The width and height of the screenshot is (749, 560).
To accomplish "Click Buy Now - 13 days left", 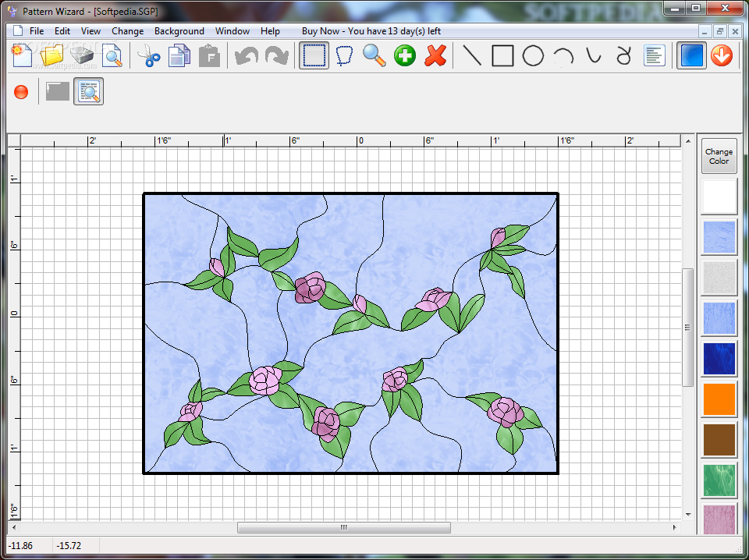I will click(x=371, y=31).
